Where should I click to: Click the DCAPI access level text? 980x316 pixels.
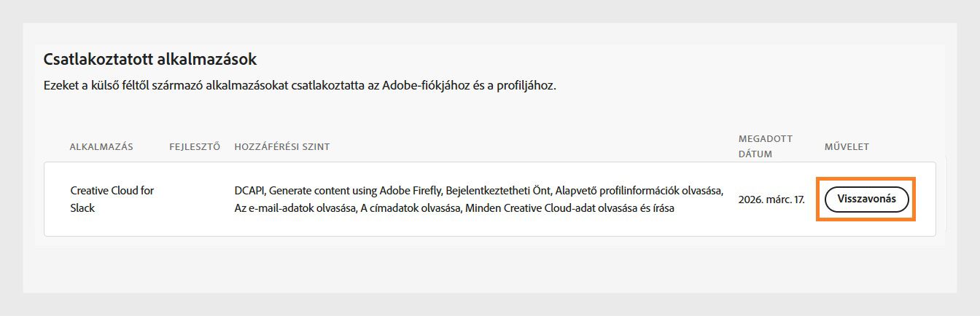(x=249, y=191)
